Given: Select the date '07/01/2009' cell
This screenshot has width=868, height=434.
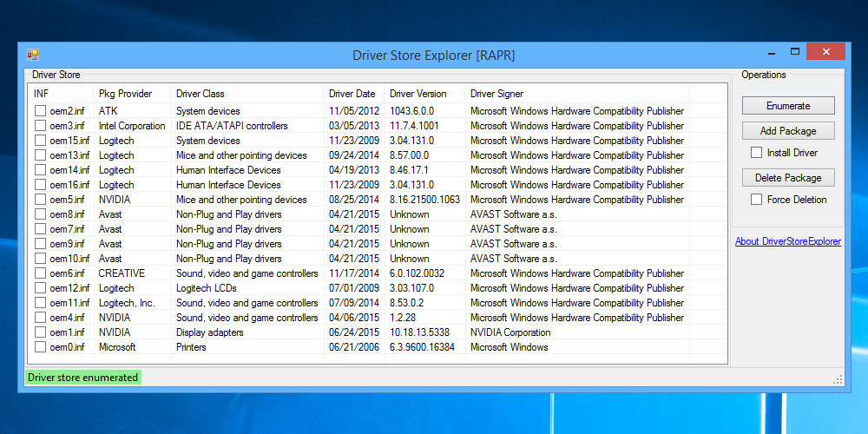Looking at the screenshot, I should tap(354, 288).
